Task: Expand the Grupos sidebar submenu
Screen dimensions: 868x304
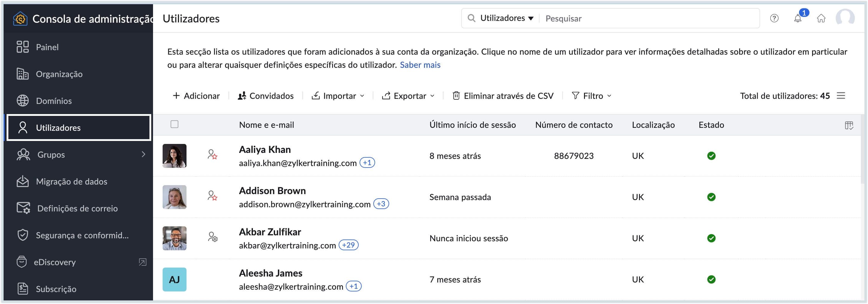Action: 143,154
